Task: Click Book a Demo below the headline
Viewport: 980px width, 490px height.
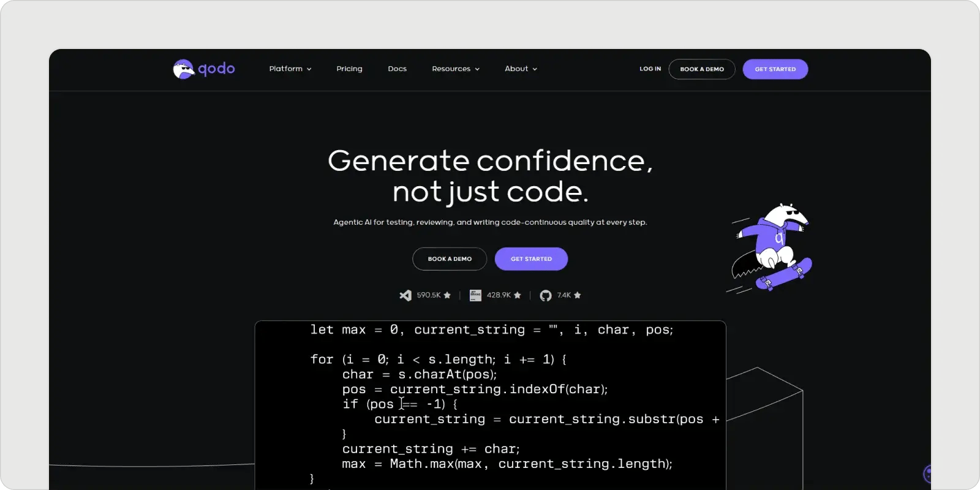Action: [450, 259]
